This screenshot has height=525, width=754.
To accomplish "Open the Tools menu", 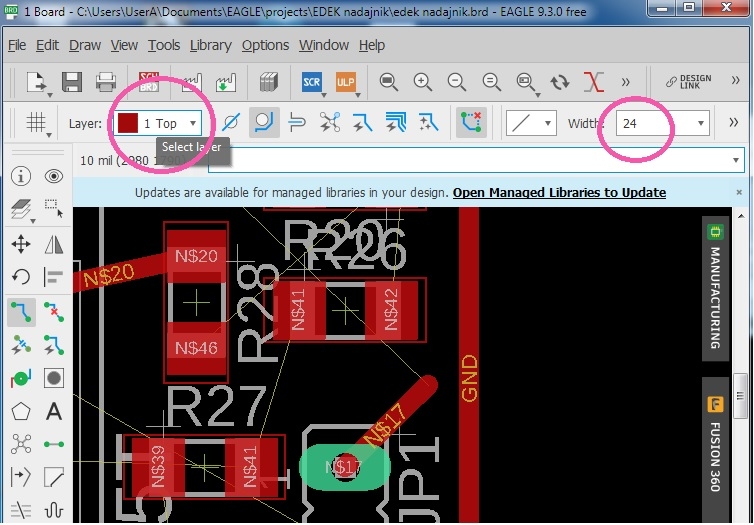I will 163,45.
